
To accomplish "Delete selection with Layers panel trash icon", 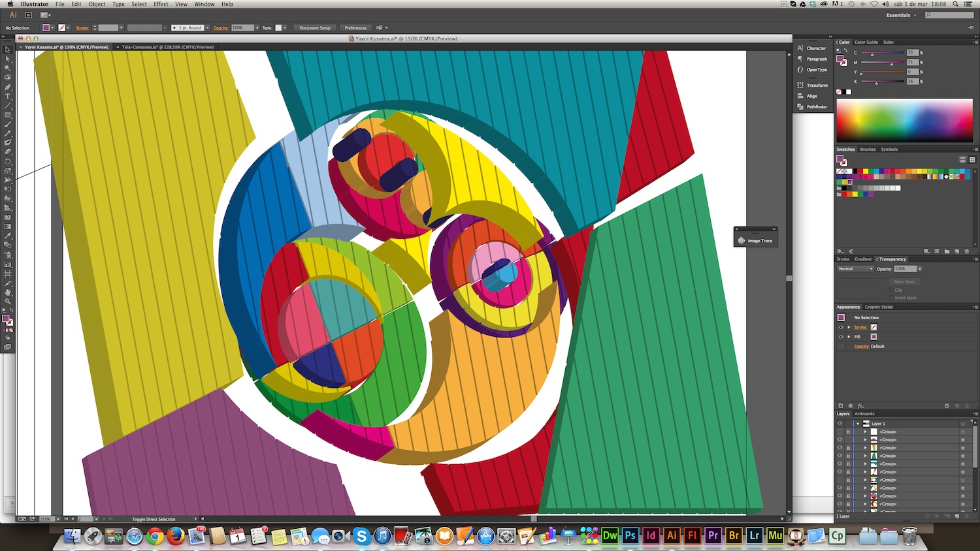I will click(967, 516).
